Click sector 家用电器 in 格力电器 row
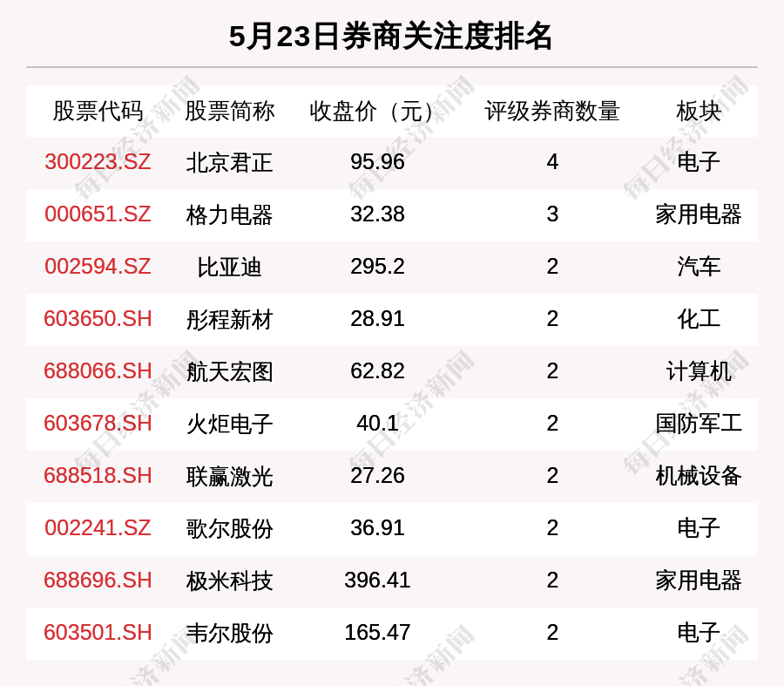This screenshot has height=686, width=784. coord(699,214)
